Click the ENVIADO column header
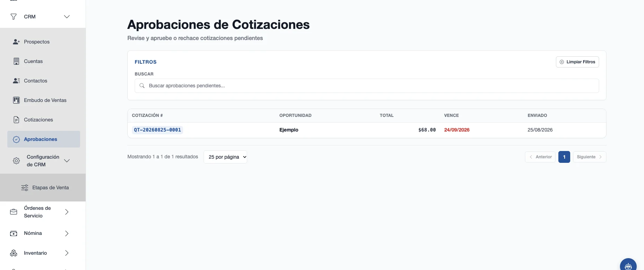This screenshot has width=644, height=270. (x=537, y=116)
